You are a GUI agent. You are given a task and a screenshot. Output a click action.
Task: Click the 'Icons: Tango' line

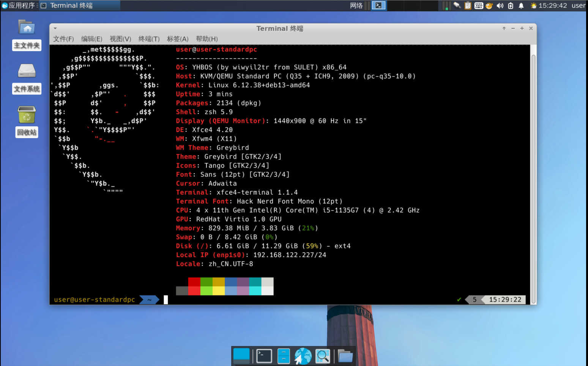222,165
